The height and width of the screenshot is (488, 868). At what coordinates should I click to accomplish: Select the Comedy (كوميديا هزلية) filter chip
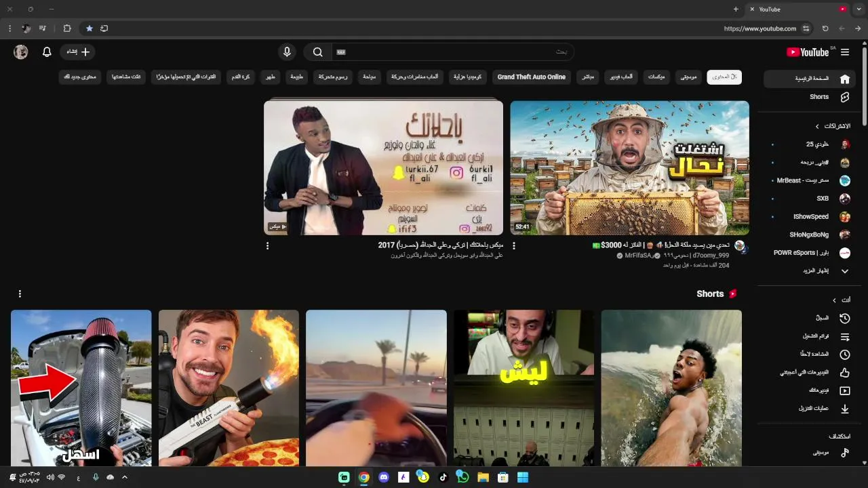pyautogui.click(x=468, y=77)
